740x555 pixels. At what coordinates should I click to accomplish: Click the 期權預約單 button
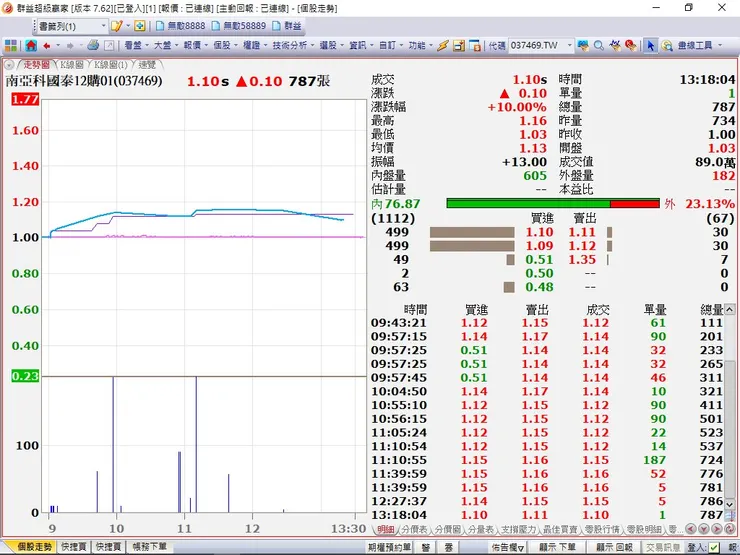pos(389,547)
